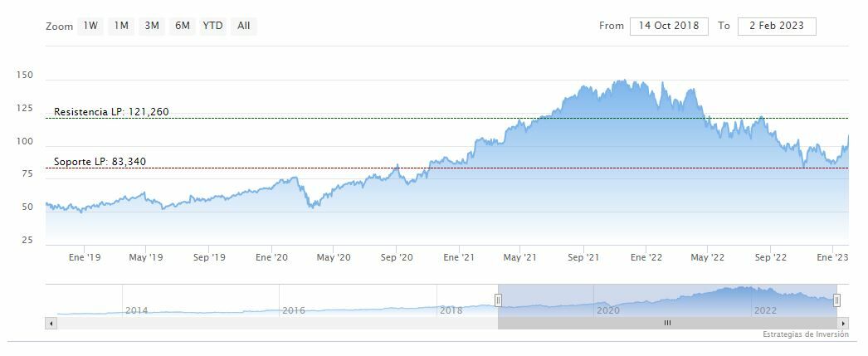Switch zoom to YTD
This screenshot has width=868, height=356.
pos(213,26)
